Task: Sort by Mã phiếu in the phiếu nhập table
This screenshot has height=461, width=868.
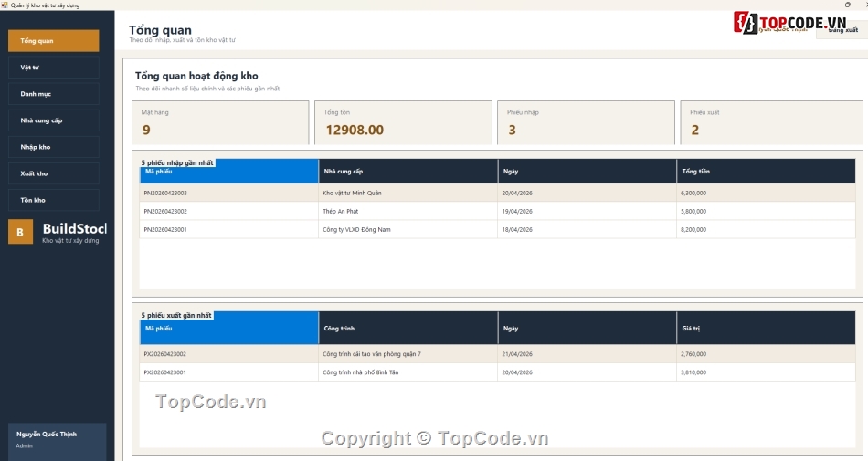Action: 228,172
